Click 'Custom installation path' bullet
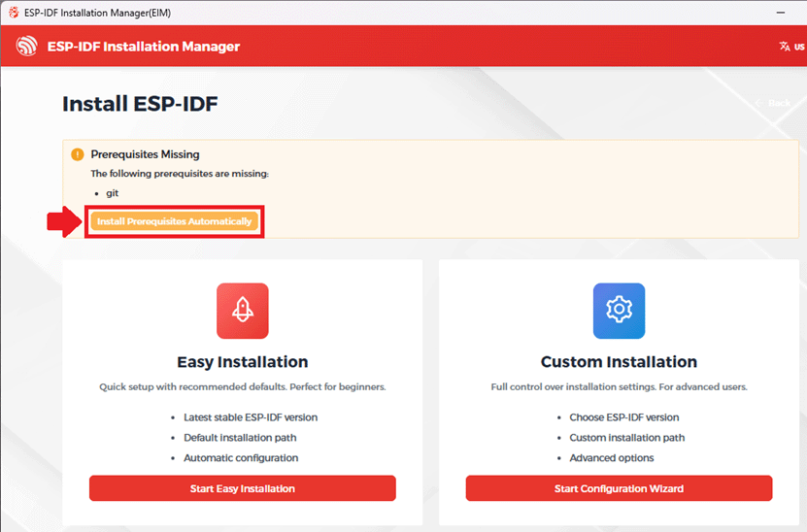This screenshot has height=532, width=807. point(627,437)
